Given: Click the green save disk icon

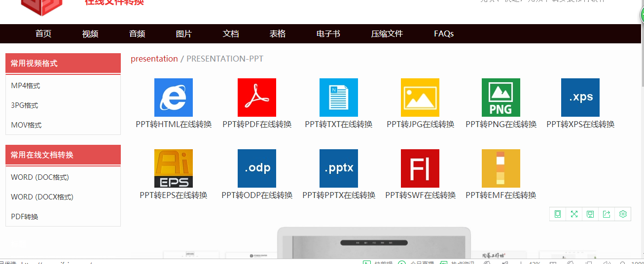Looking at the screenshot, I should (x=590, y=214).
